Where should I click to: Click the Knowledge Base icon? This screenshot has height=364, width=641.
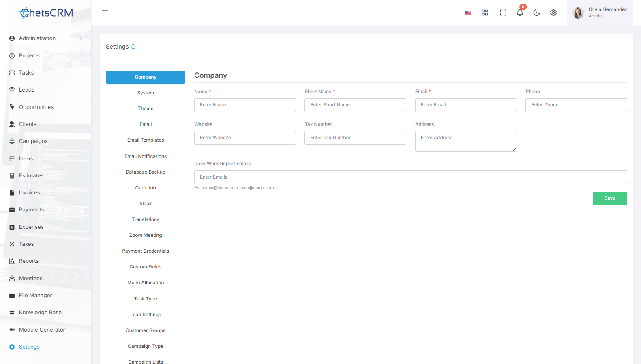12,313
